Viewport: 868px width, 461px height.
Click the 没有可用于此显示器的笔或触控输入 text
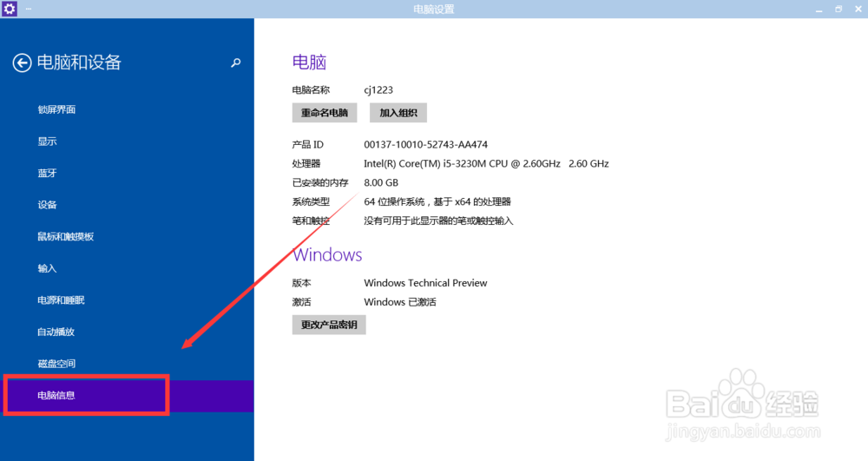438,221
